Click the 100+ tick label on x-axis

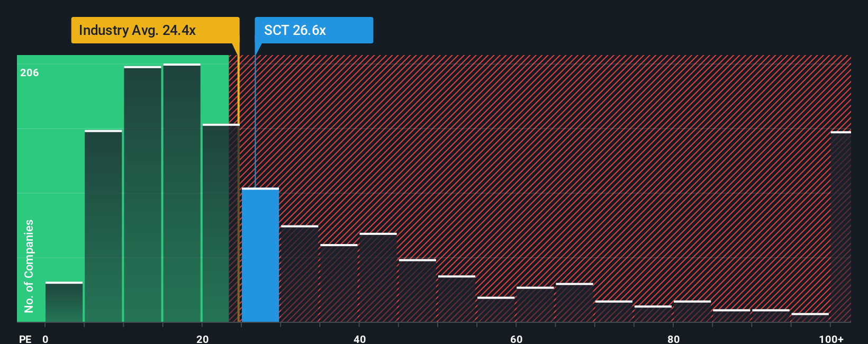tap(831, 339)
